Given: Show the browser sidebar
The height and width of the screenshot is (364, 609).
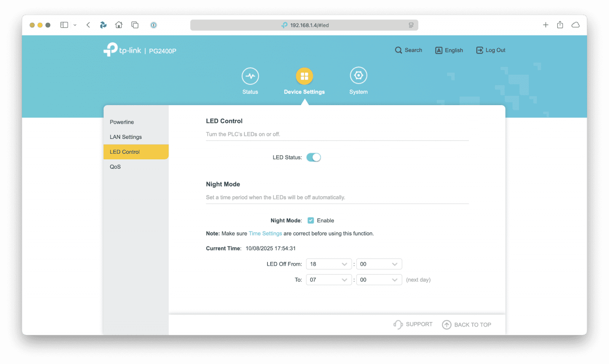Looking at the screenshot, I should click(64, 25).
